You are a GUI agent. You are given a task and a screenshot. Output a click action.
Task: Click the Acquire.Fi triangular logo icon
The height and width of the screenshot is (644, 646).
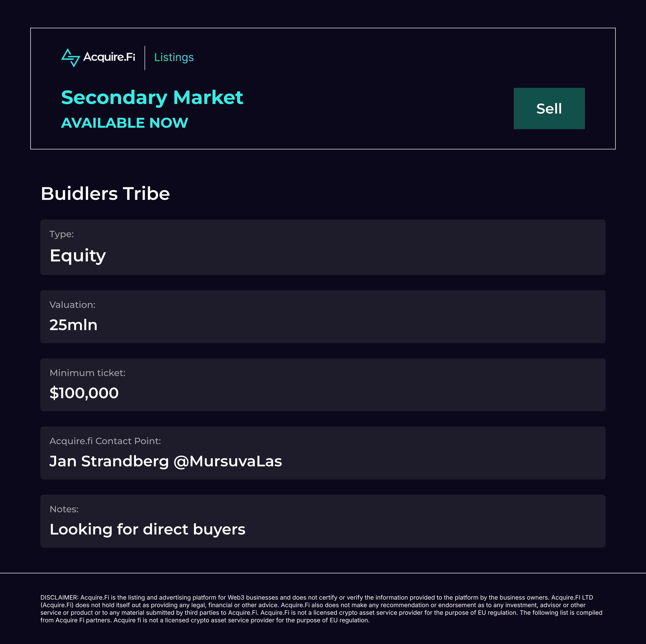[x=70, y=58]
